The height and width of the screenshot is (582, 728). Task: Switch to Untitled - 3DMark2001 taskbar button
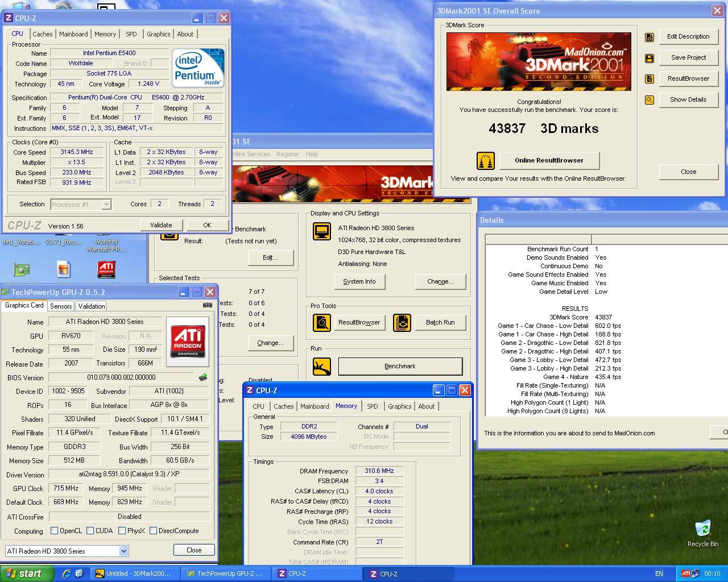click(134, 573)
